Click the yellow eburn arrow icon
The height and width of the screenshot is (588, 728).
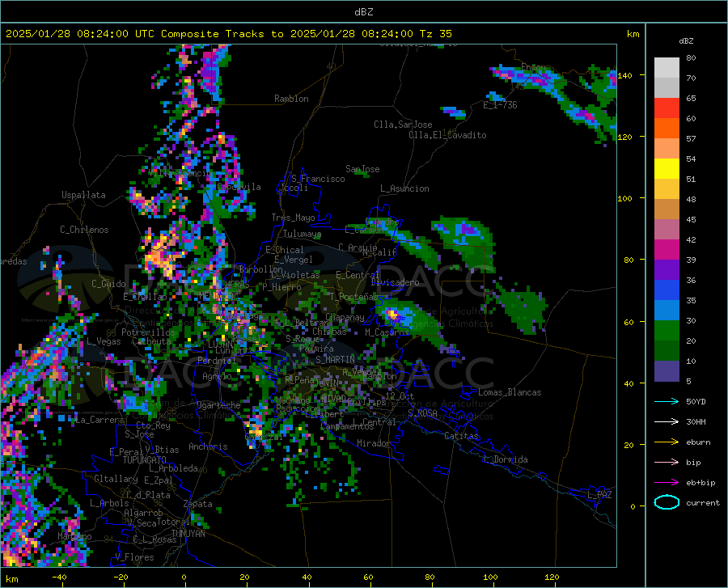point(667,442)
